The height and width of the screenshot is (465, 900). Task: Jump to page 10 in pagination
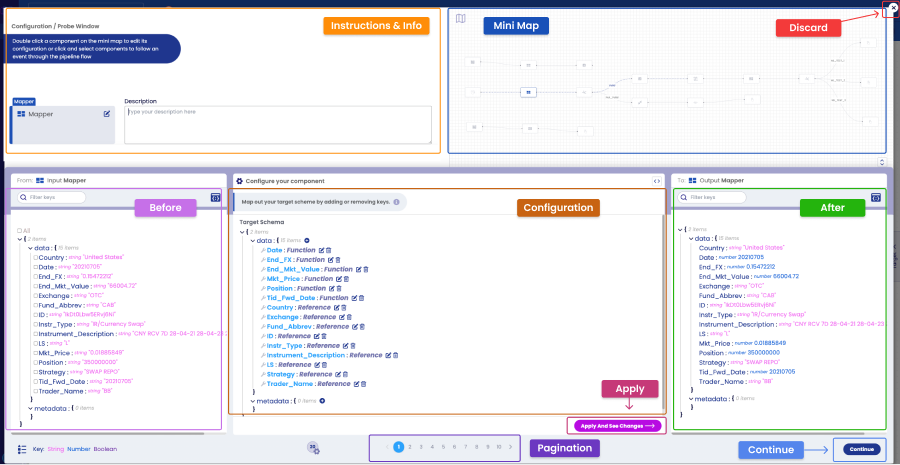499,447
